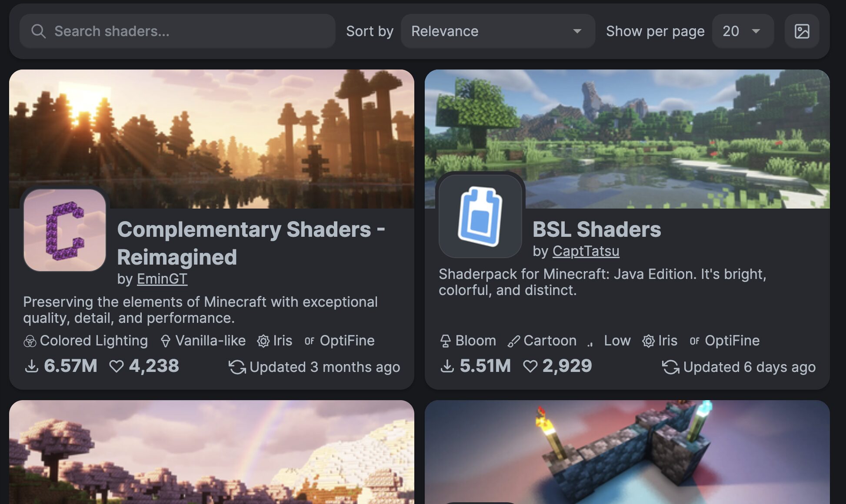Click the OptiFine icon on BSL Shaders
Screen dimensions: 846x504
tap(695, 341)
